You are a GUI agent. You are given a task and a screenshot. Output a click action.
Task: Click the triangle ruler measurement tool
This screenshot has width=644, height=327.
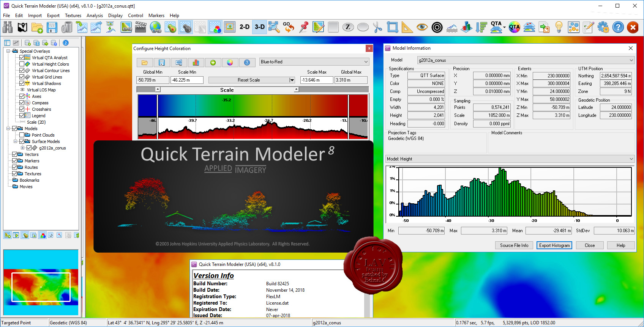click(407, 27)
